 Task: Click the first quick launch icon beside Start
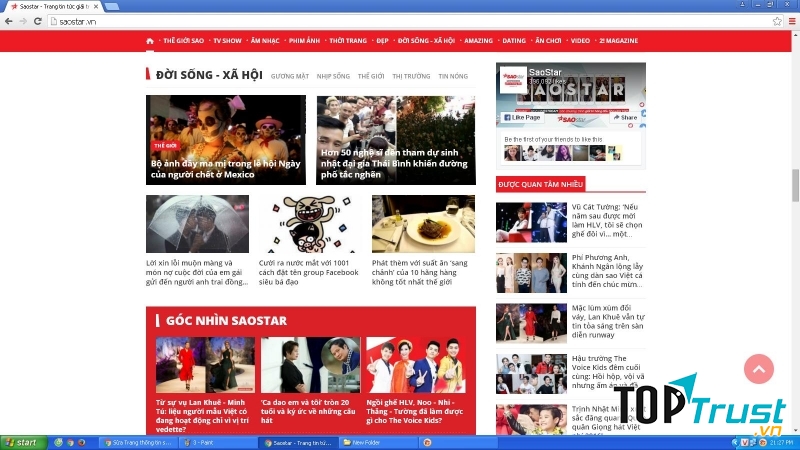(58, 442)
